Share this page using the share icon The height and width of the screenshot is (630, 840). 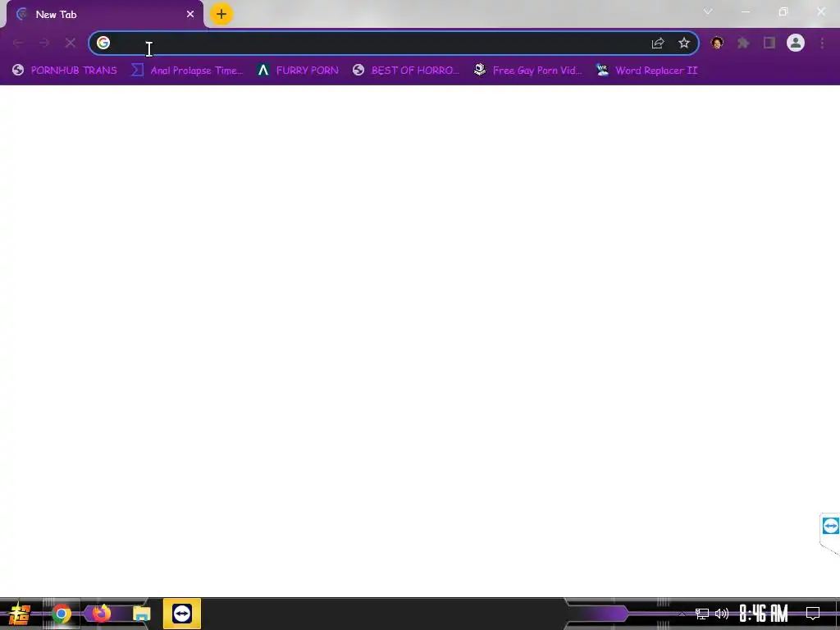(x=658, y=43)
